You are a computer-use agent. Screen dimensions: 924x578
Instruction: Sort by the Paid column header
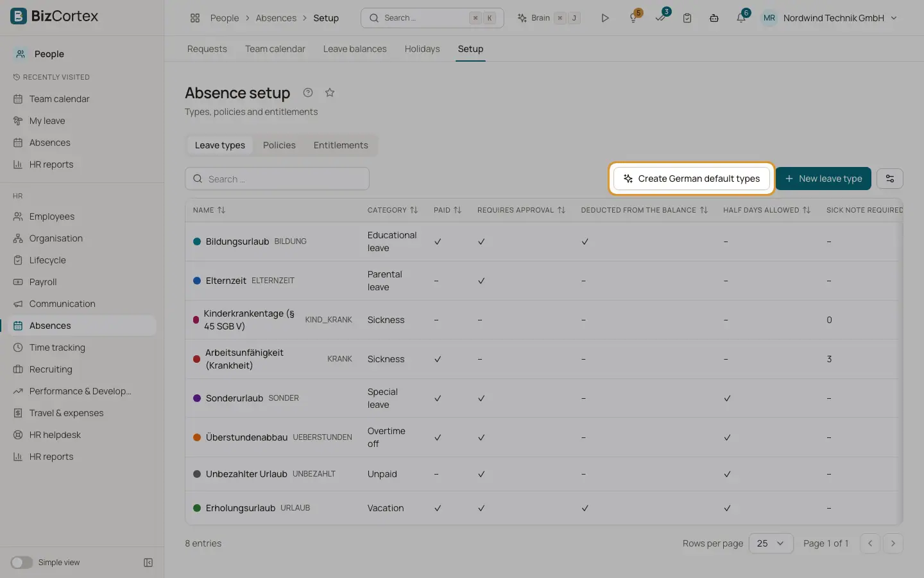point(447,210)
